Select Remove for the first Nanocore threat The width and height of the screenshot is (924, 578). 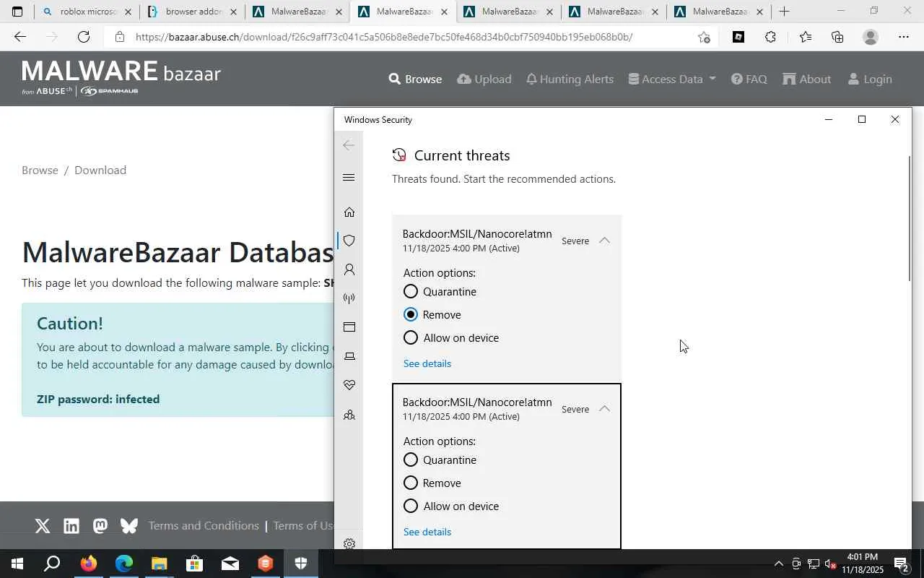click(x=411, y=315)
